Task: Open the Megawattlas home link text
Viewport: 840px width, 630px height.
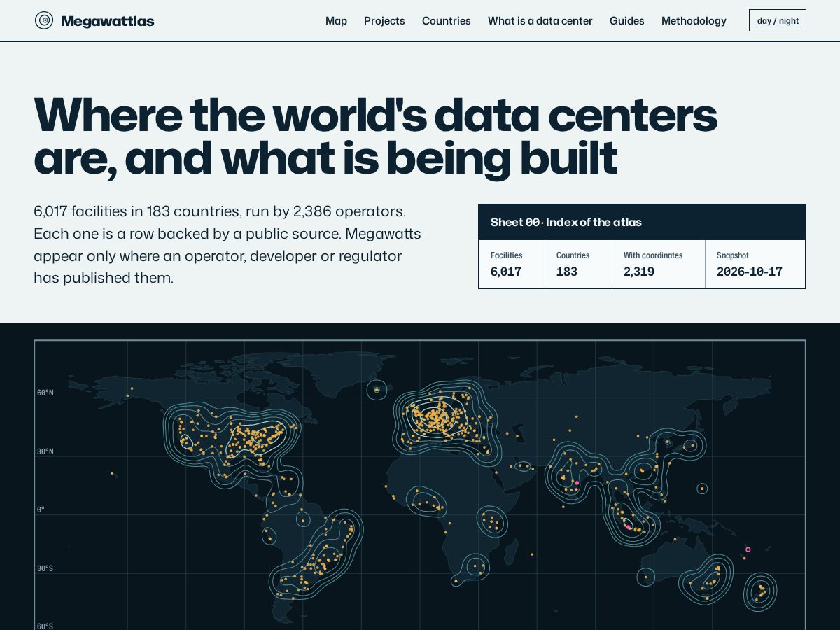Action: (x=107, y=21)
